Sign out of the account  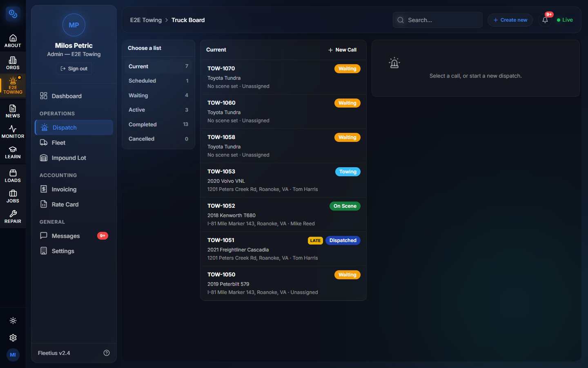pyautogui.click(x=74, y=69)
